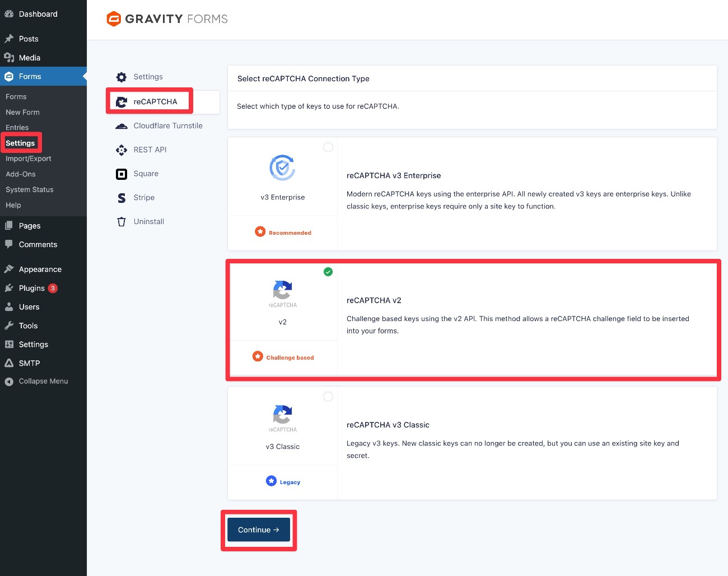Open System Status link

click(x=29, y=190)
